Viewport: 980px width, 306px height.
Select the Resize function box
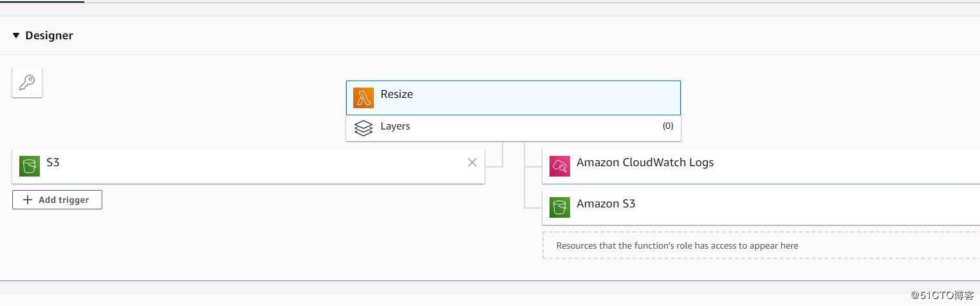(513, 98)
